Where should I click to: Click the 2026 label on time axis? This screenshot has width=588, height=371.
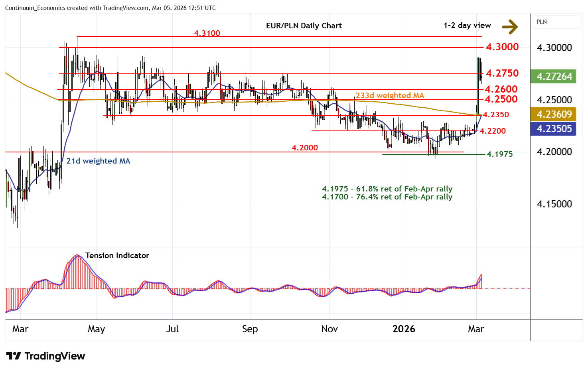pos(404,329)
